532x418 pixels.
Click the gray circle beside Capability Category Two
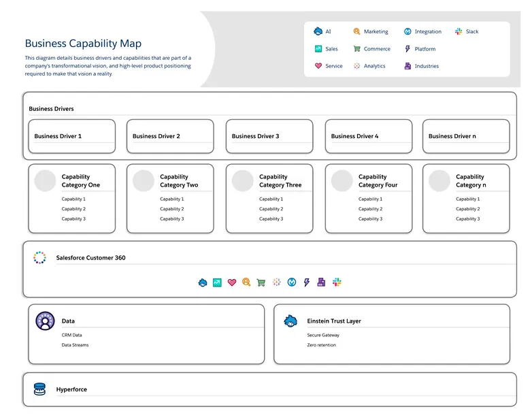144,181
